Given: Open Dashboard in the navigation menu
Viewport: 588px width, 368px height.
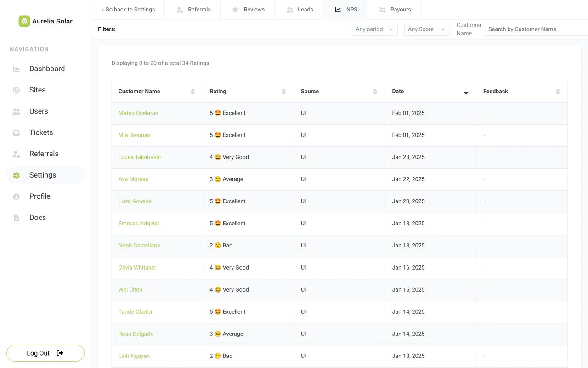Looking at the screenshot, I should (x=45, y=69).
